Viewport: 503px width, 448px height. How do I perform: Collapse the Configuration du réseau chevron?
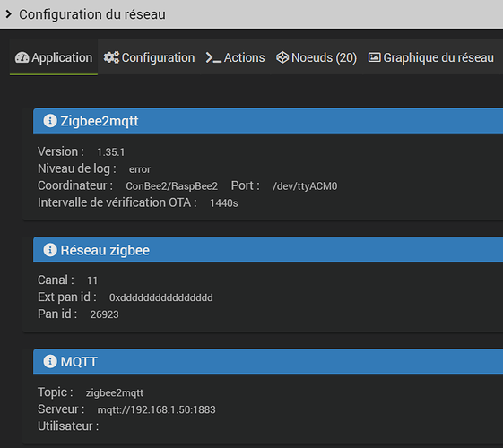(x=9, y=14)
